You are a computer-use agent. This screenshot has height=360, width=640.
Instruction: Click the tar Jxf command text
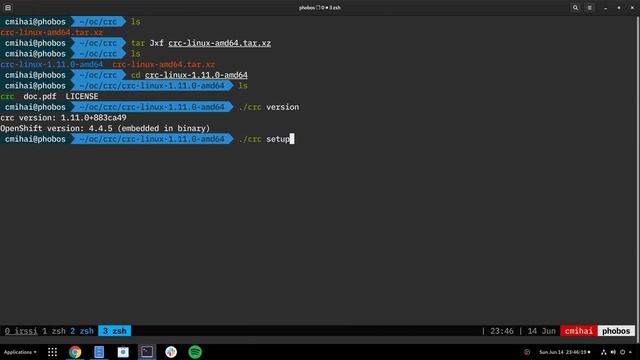tap(147, 43)
